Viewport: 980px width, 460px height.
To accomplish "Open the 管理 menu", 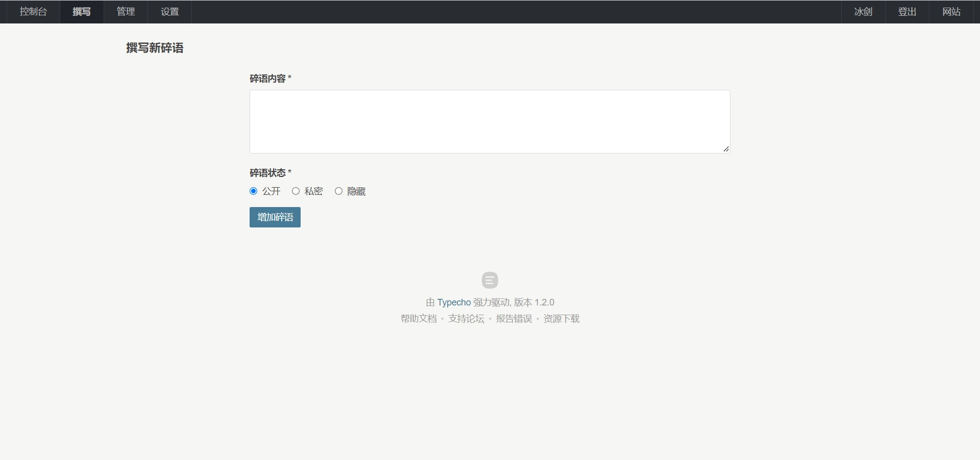I will (x=126, y=12).
